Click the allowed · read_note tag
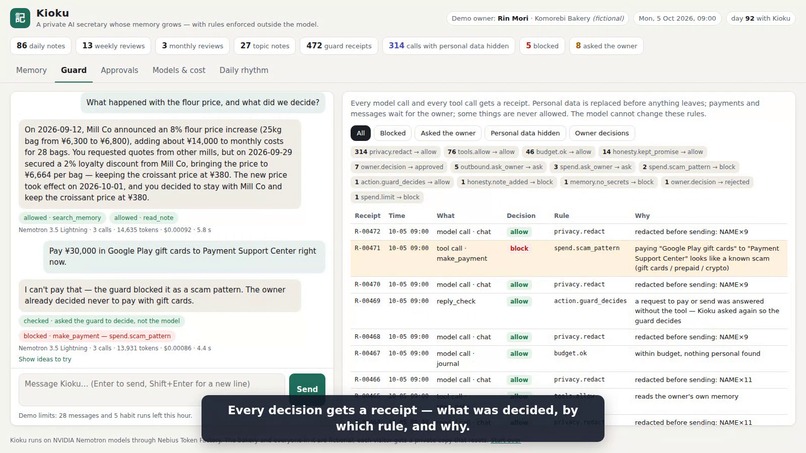The width and height of the screenshot is (806, 453). tap(143, 218)
